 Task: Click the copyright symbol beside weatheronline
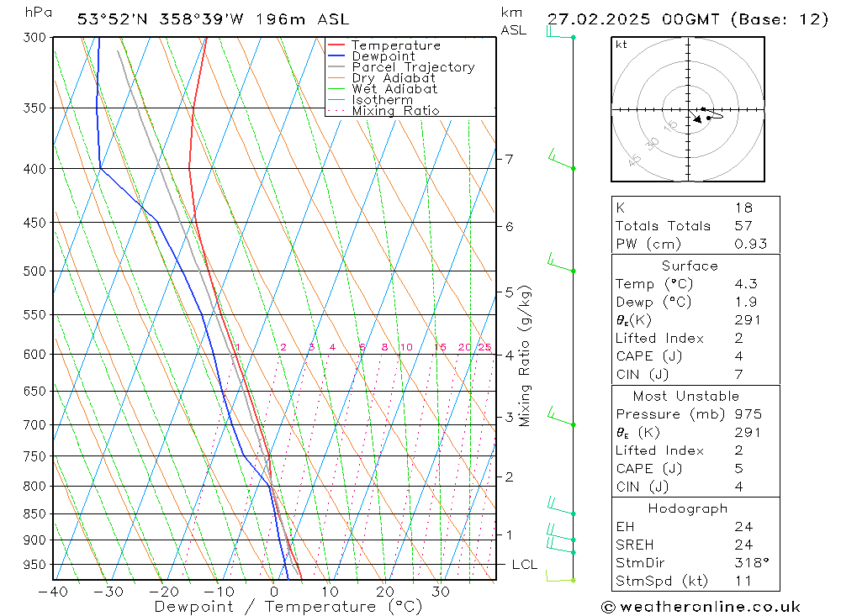[x=608, y=607]
